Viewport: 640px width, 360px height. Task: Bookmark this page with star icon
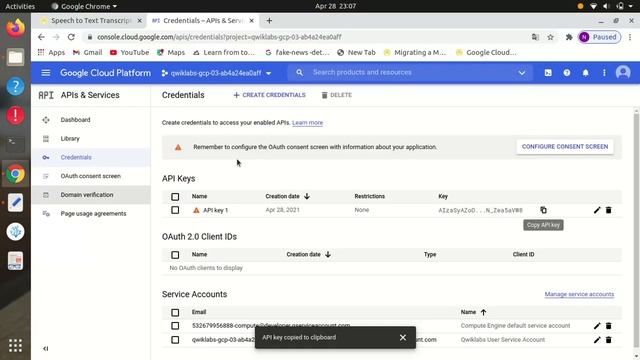tap(550, 37)
